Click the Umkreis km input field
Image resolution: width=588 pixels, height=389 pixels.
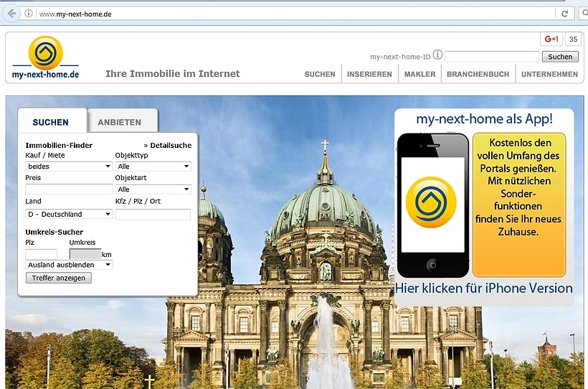tap(85, 254)
